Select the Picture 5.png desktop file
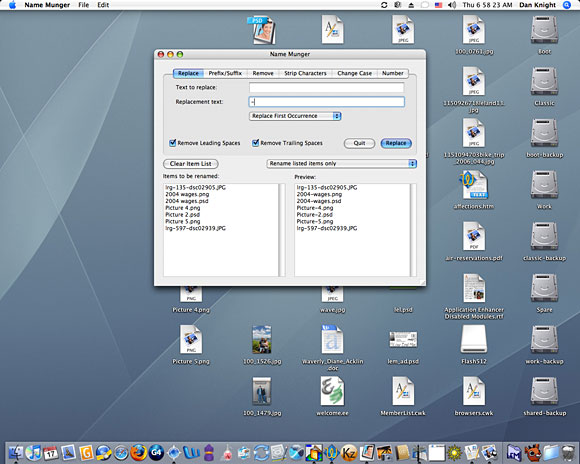The image size is (580, 464). (191, 339)
